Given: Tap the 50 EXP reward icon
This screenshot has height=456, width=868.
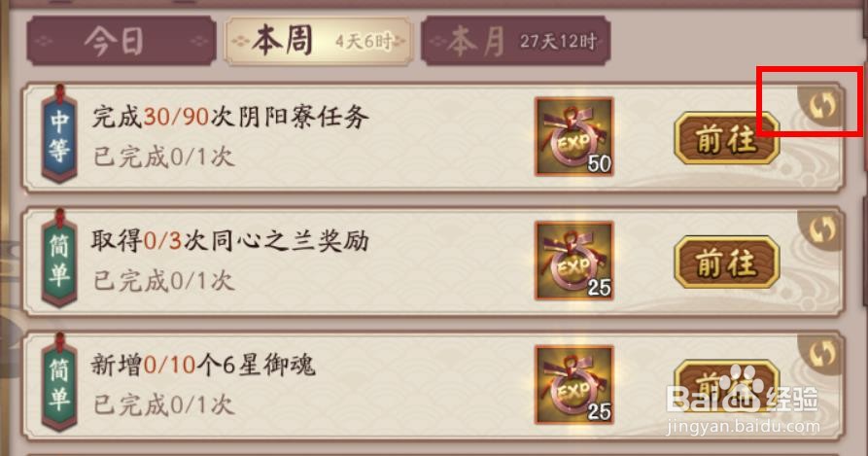Looking at the screenshot, I should [x=574, y=137].
